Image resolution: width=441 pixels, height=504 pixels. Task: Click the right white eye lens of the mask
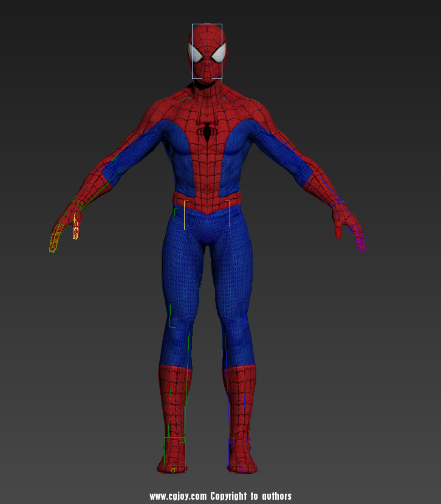(x=217, y=53)
